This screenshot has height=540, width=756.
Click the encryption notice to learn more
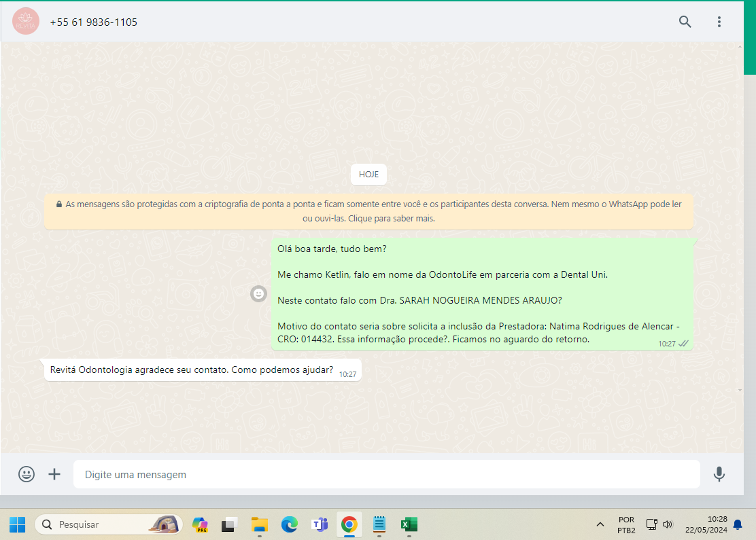click(369, 211)
